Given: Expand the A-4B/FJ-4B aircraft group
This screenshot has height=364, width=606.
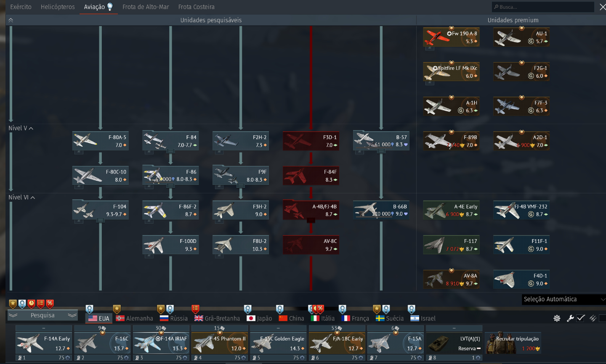Looking at the screenshot, I should point(311,220).
